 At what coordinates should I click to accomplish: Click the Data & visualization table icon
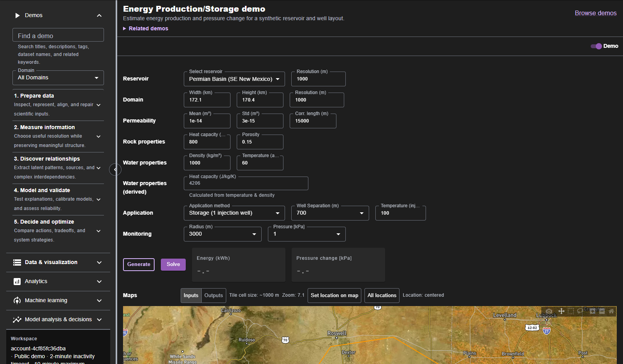point(17,262)
